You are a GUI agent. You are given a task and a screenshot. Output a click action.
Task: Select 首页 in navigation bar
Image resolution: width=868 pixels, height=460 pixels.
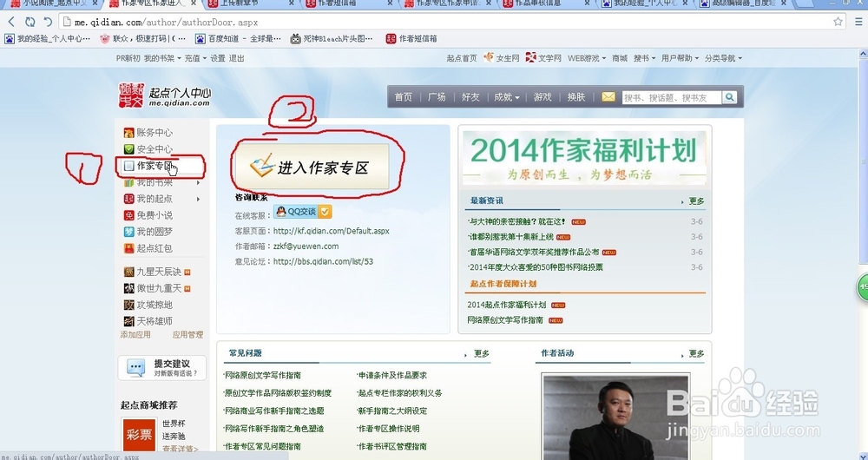point(403,97)
